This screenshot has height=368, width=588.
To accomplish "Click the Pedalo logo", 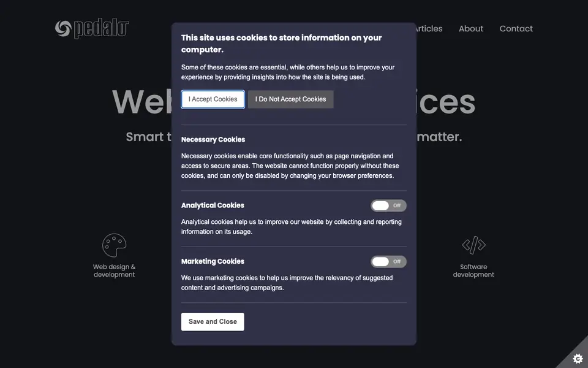I will 92,29.
